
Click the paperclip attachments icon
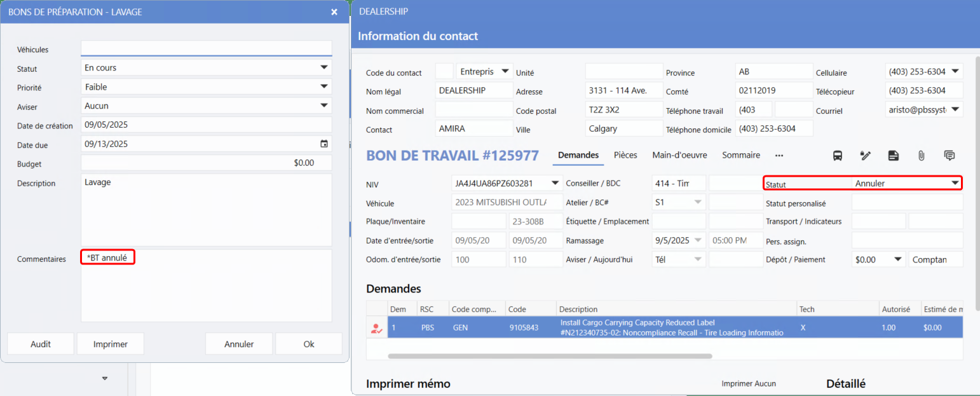coord(921,156)
